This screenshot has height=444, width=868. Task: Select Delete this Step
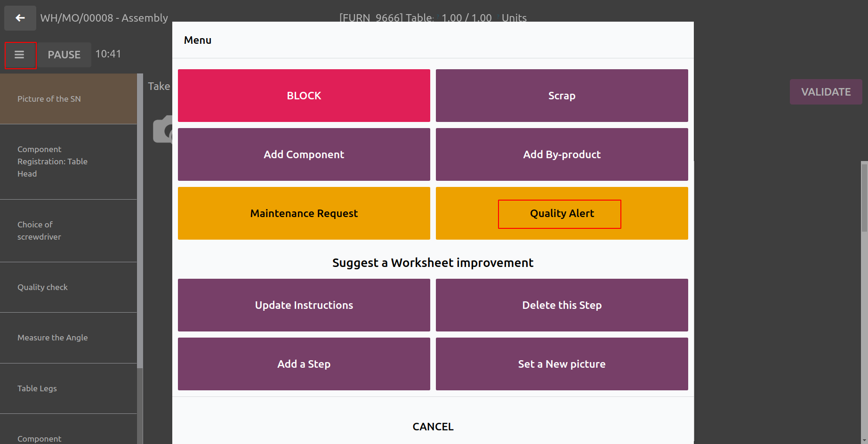point(562,305)
